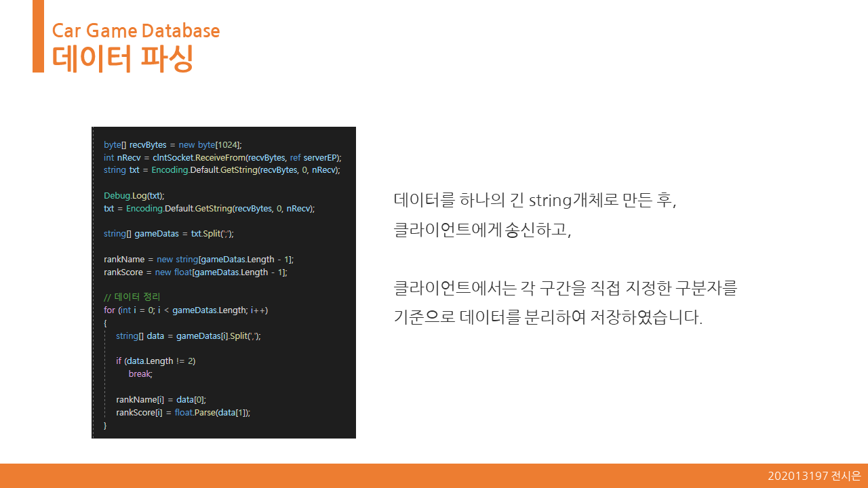Click the 'break;' statement

140,374
